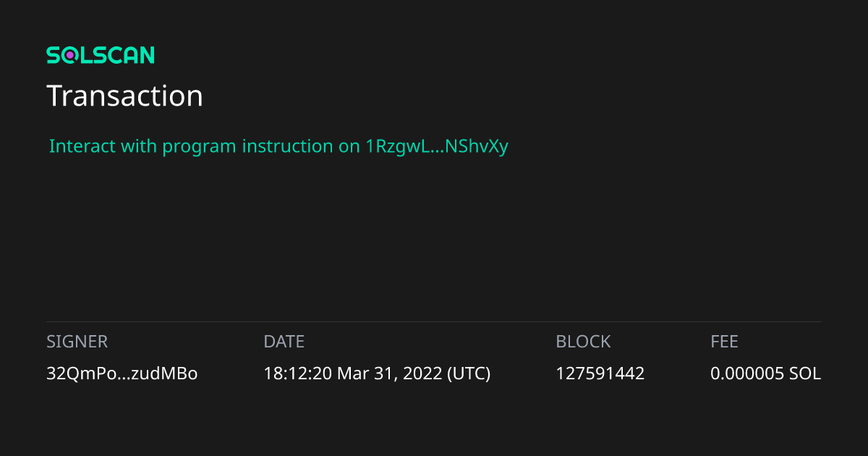Click the Transaction heading
Viewport: 868px width, 456px height.
(124, 96)
